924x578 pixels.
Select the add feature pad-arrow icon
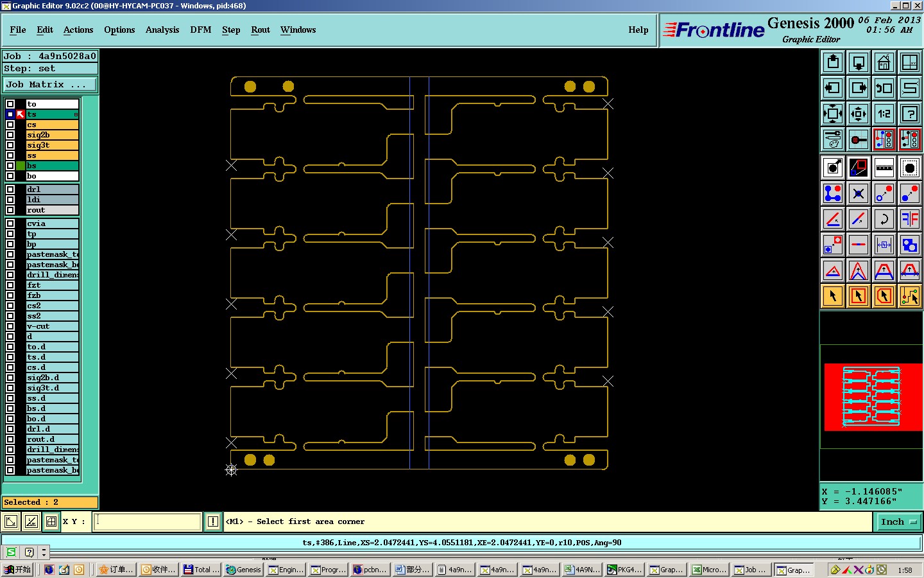pos(833,168)
